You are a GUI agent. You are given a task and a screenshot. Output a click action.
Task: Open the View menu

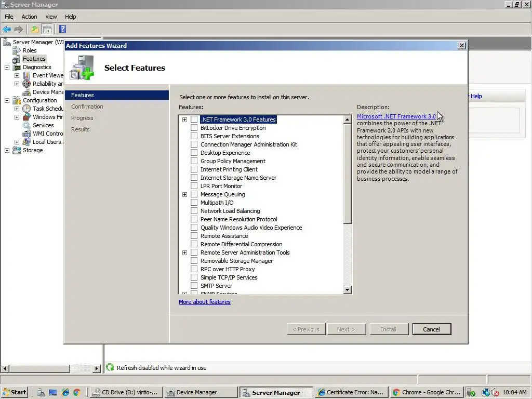[51, 17]
